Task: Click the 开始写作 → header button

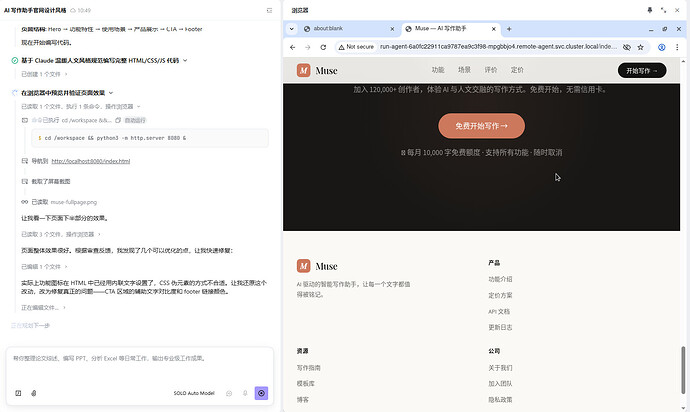Action: (x=642, y=70)
